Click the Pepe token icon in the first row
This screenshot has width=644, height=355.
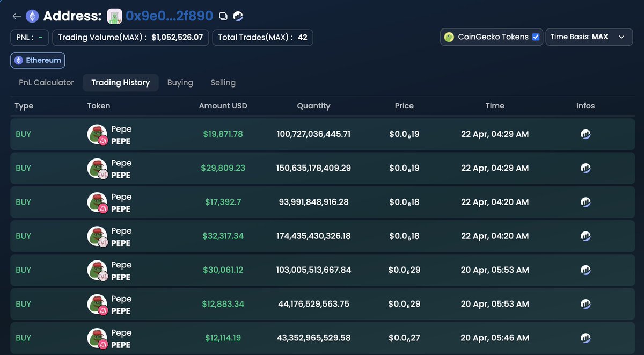point(97,134)
